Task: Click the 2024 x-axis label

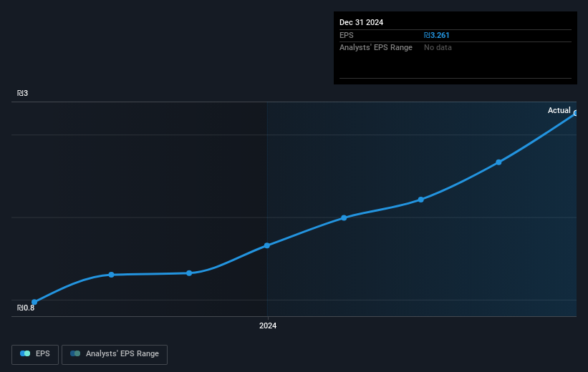Action: point(268,325)
